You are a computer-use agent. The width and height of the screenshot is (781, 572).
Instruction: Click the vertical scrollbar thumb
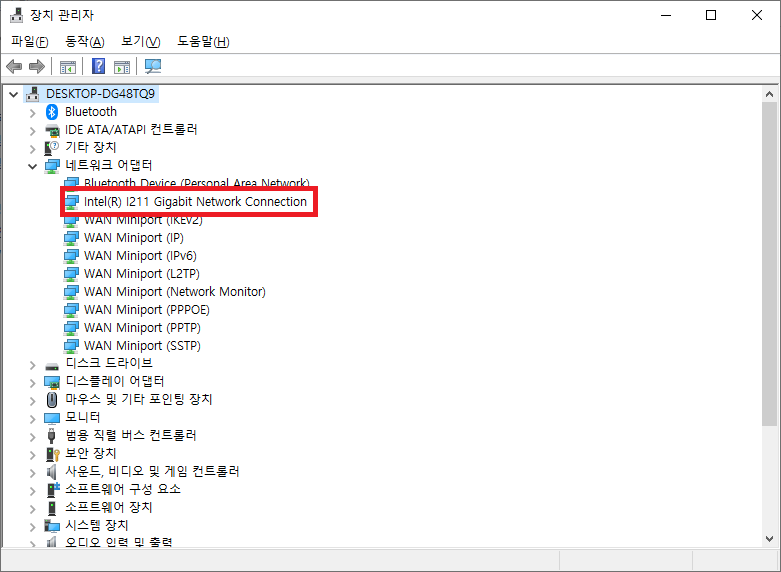click(x=769, y=264)
